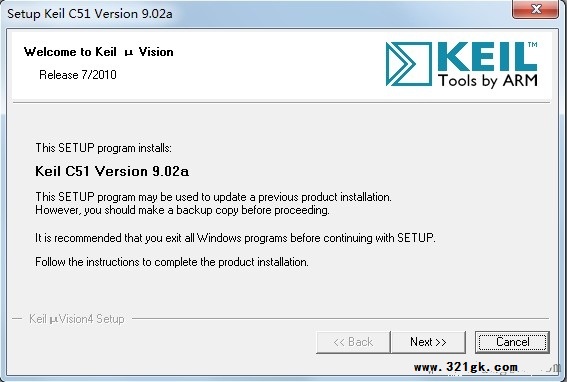567x382 pixels.
Task: Click the 'Keil µVision4 Setup' group label
Action: [x=77, y=319]
